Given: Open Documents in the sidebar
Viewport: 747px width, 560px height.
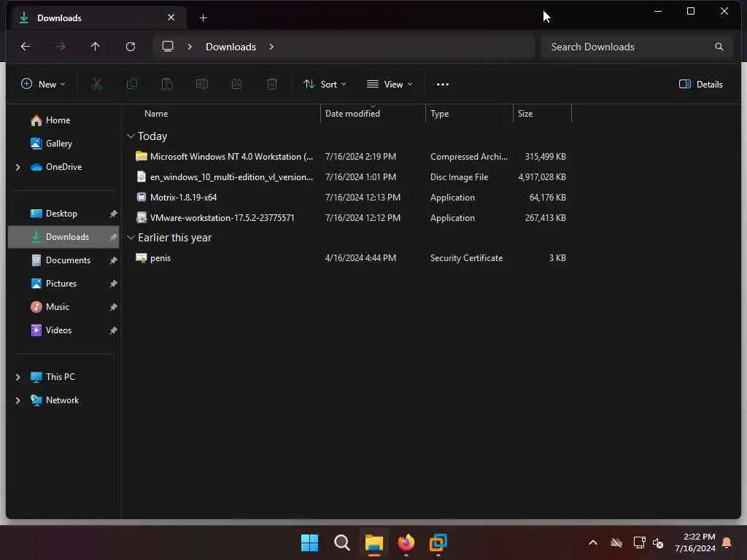Looking at the screenshot, I should click(x=68, y=260).
